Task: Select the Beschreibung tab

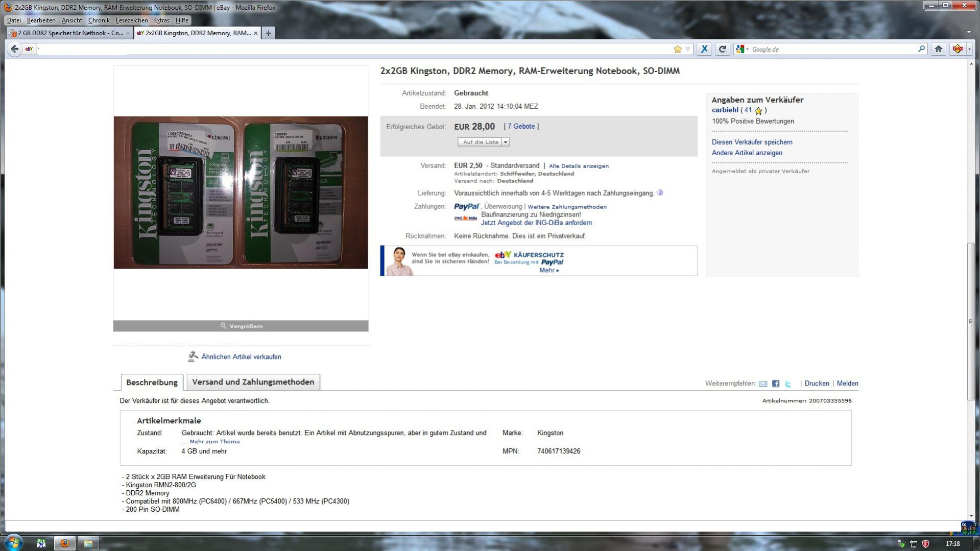Action: pos(152,382)
